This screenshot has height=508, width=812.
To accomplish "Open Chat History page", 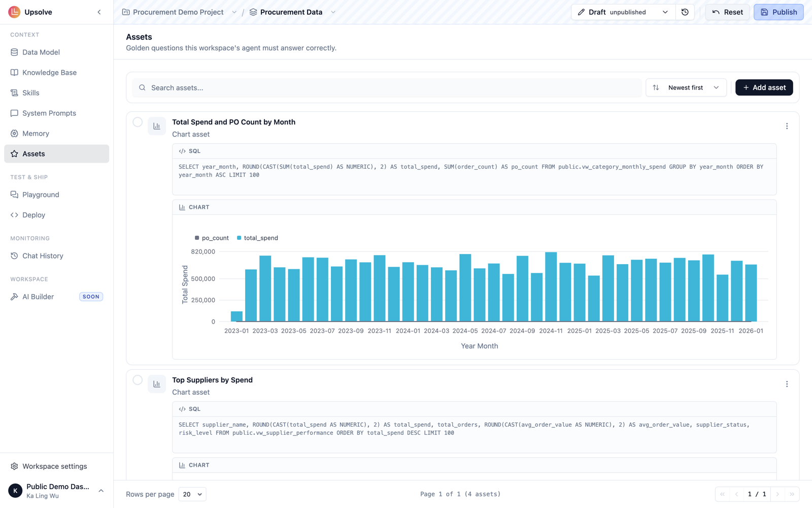I will tap(56, 256).
